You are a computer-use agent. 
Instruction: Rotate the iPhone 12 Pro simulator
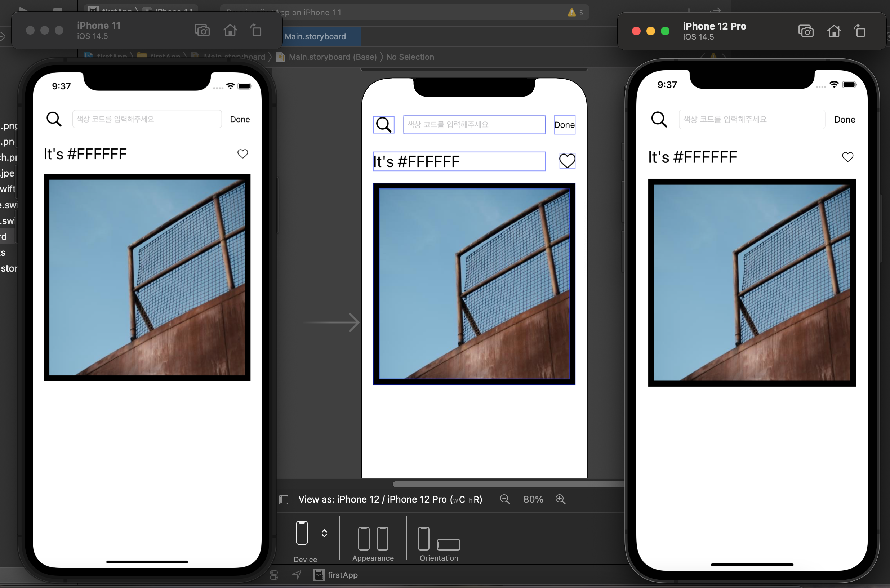click(860, 31)
